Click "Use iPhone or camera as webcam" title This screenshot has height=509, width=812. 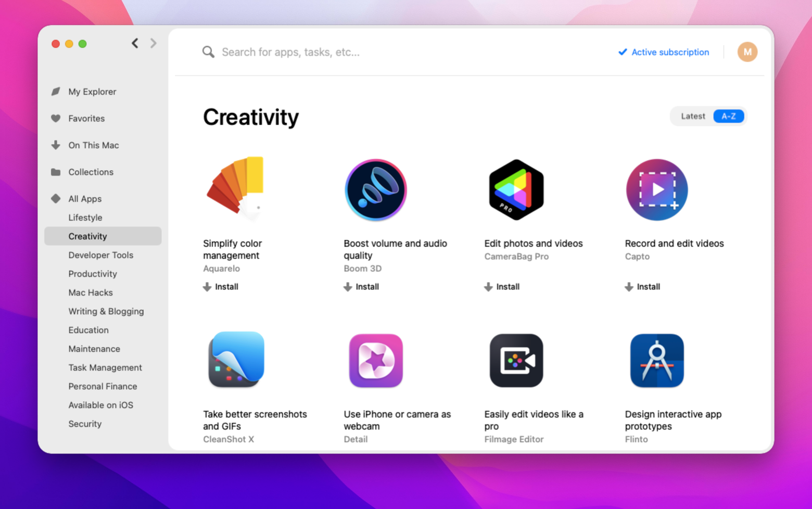click(x=397, y=420)
